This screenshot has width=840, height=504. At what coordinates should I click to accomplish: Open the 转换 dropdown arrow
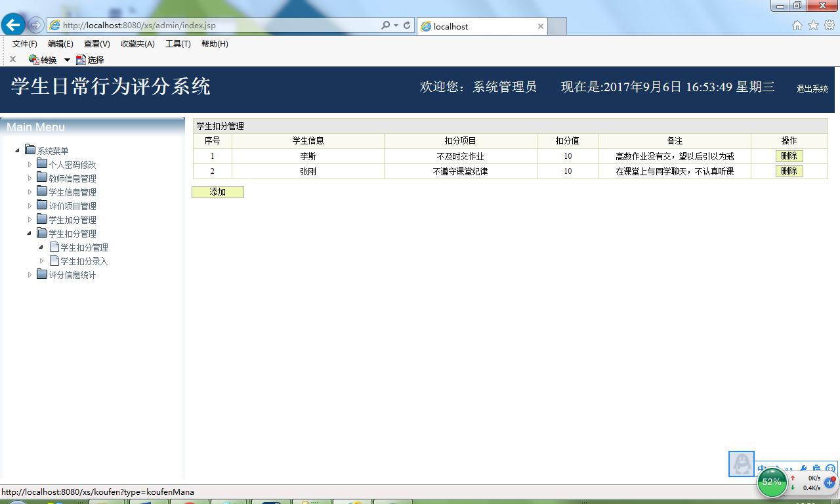[x=67, y=60]
